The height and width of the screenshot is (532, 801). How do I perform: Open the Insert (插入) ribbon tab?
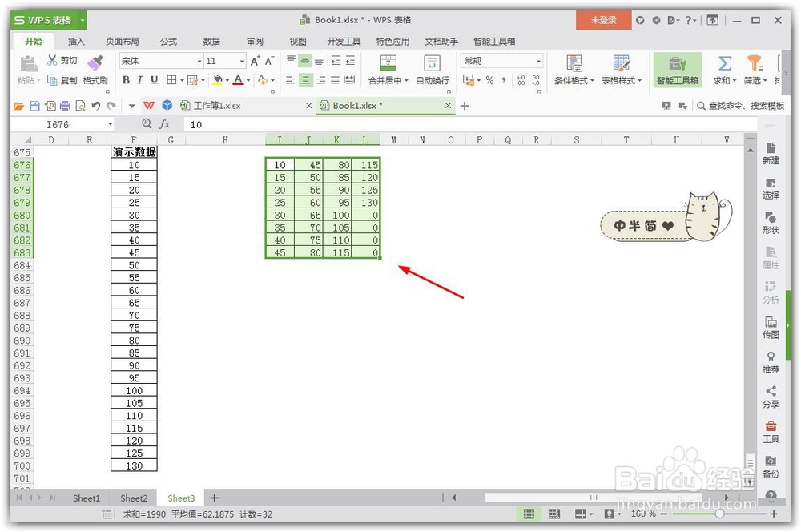coord(75,42)
